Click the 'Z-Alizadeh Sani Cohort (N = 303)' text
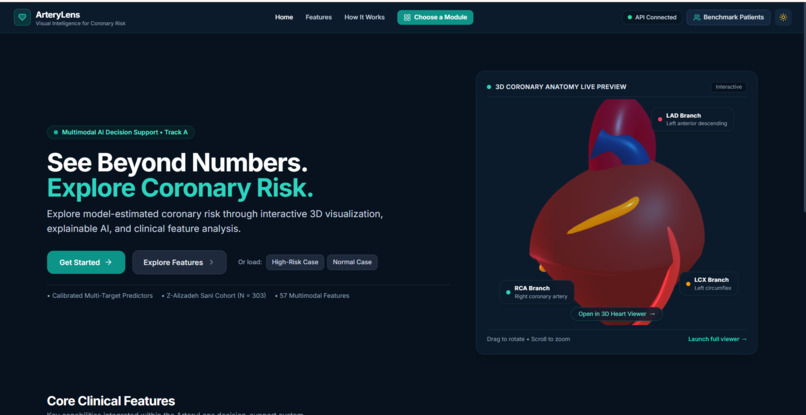The image size is (806, 415). [x=214, y=296]
